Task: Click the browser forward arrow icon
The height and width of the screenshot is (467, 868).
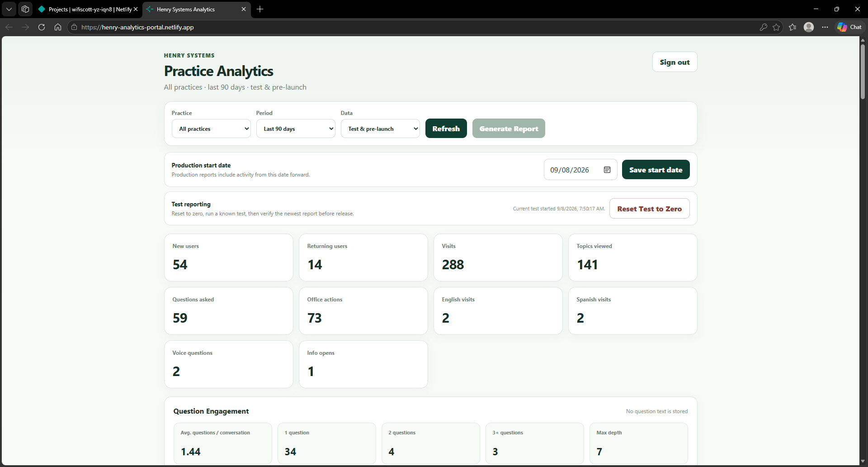Action: pos(25,27)
